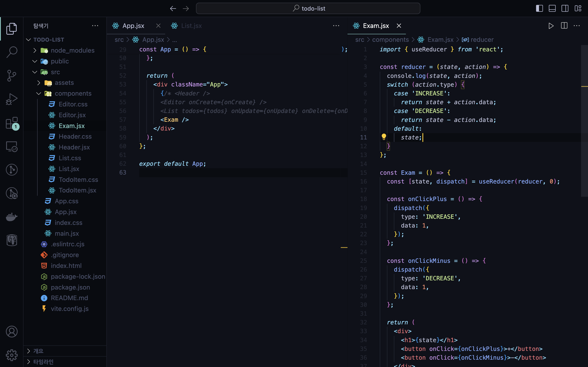This screenshot has width=588, height=367.
Task: Switch to the App.jsx tab
Action: click(133, 26)
